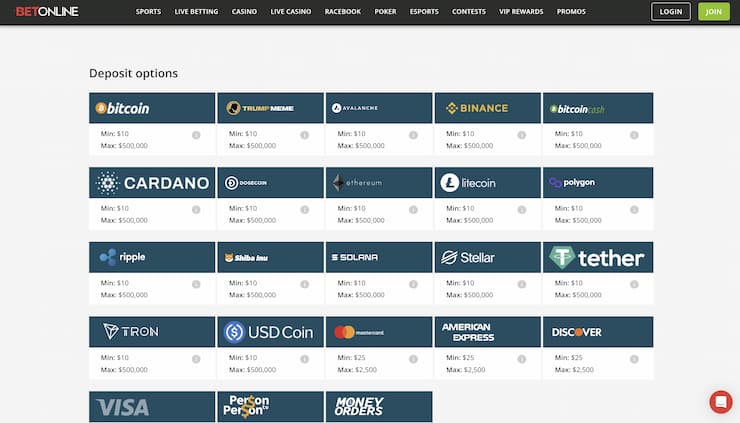Click the Binance card info icon
Viewport: 740px width, 423px height.
521,135
